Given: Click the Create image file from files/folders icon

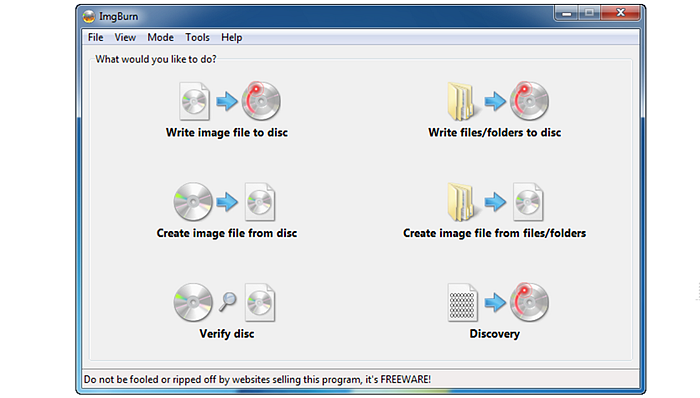Looking at the screenshot, I should (496, 202).
